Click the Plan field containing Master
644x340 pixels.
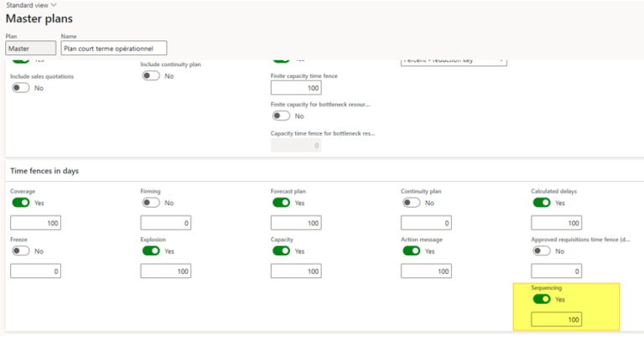click(x=30, y=49)
